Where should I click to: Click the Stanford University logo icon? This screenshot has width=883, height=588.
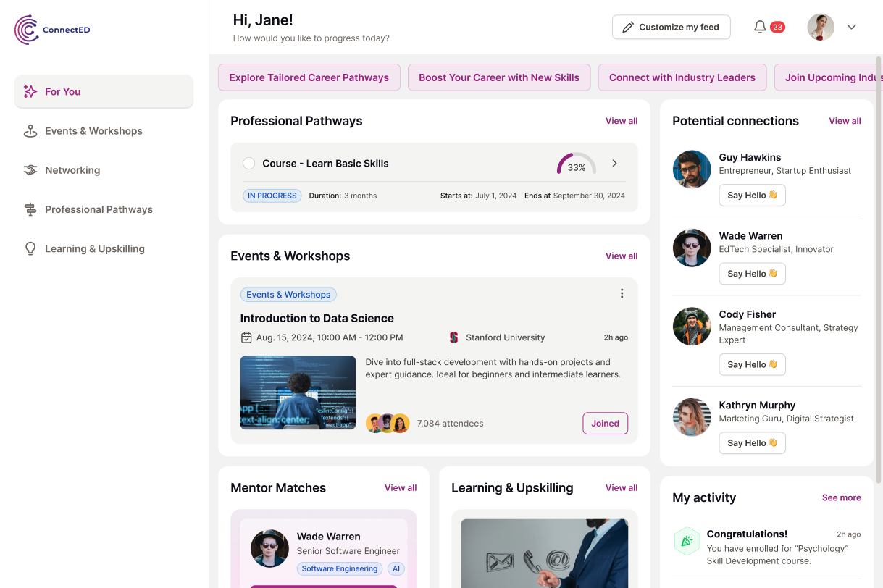(x=454, y=337)
